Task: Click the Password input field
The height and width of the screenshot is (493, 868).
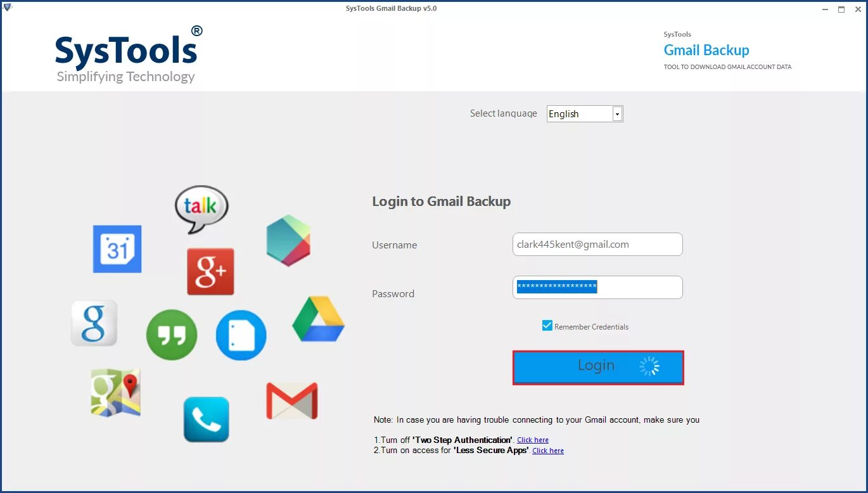Action: pos(597,287)
